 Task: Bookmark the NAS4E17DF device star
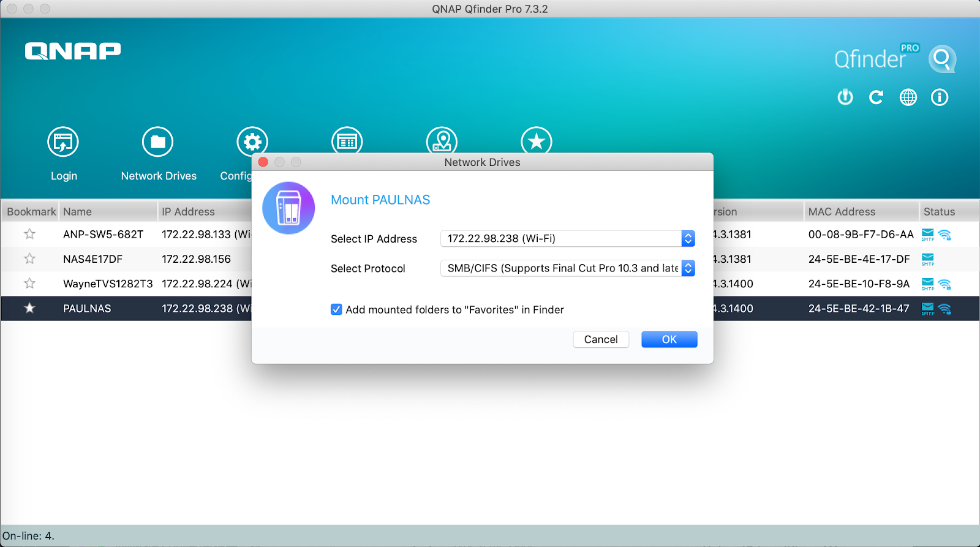tap(29, 258)
